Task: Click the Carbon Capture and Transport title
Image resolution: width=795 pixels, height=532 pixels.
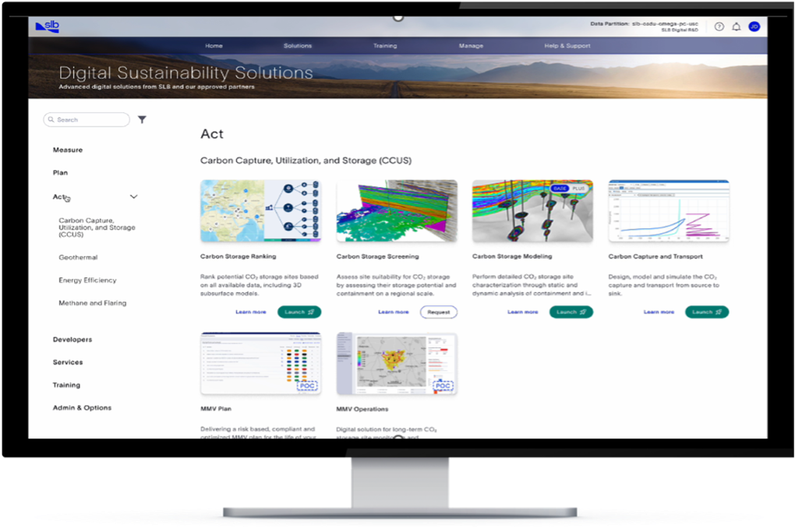Action: coord(655,256)
